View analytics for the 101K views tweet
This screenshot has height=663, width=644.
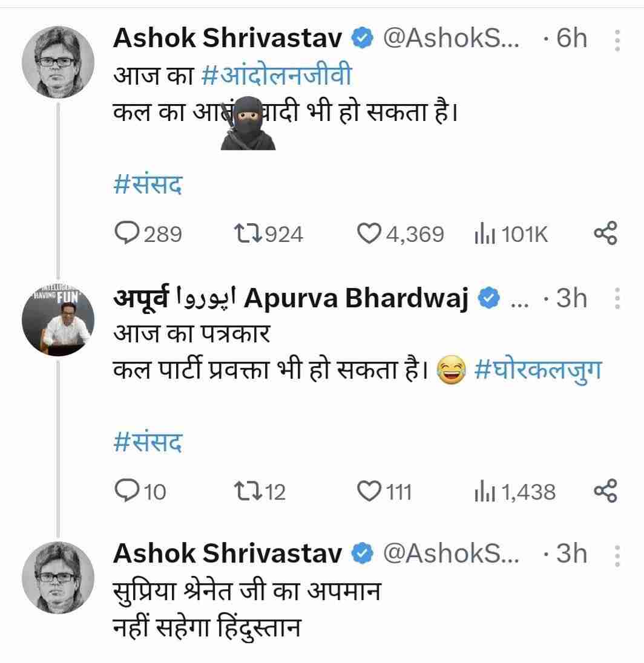481,234
